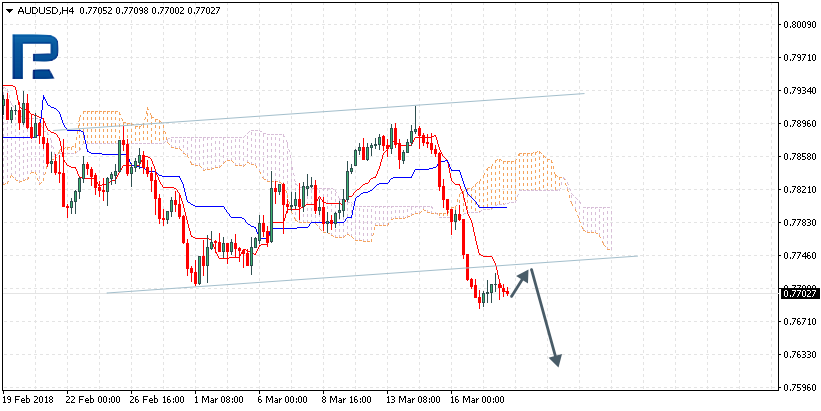Click the 0.78960 price axis label

798,125
